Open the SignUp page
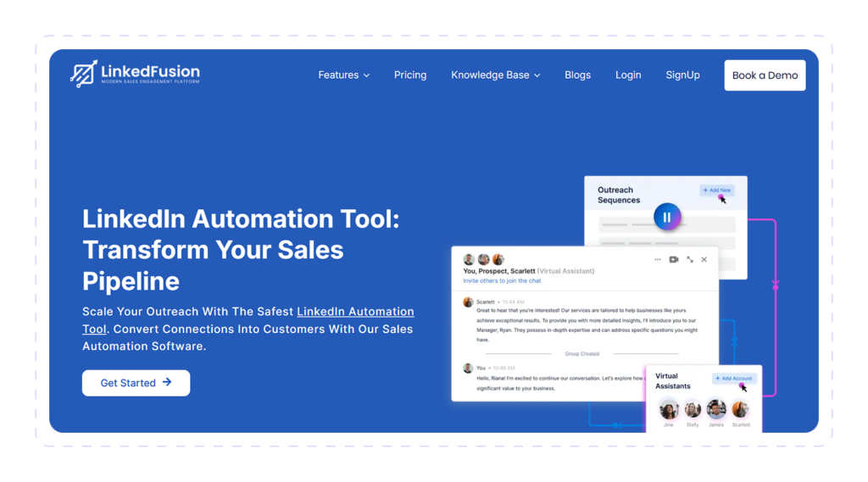Viewport: 868px width, 482px height. point(682,75)
